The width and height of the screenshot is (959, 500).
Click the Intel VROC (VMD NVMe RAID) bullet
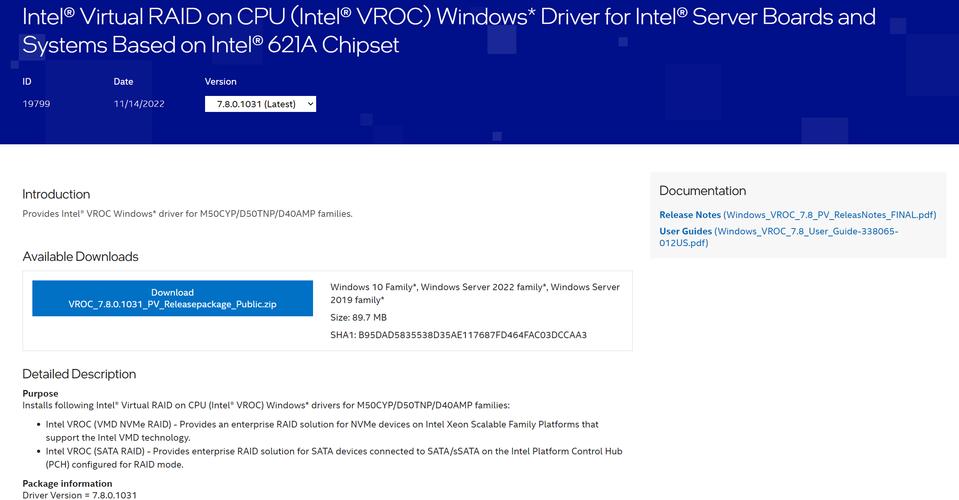pyautogui.click(x=322, y=431)
